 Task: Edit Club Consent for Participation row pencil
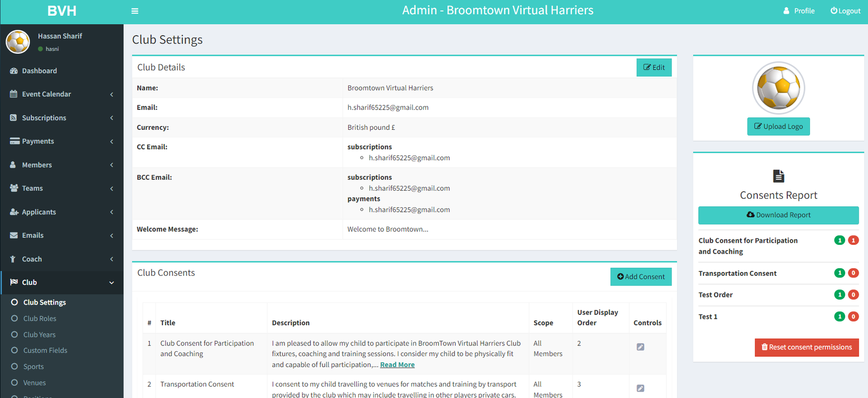pyautogui.click(x=640, y=347)
